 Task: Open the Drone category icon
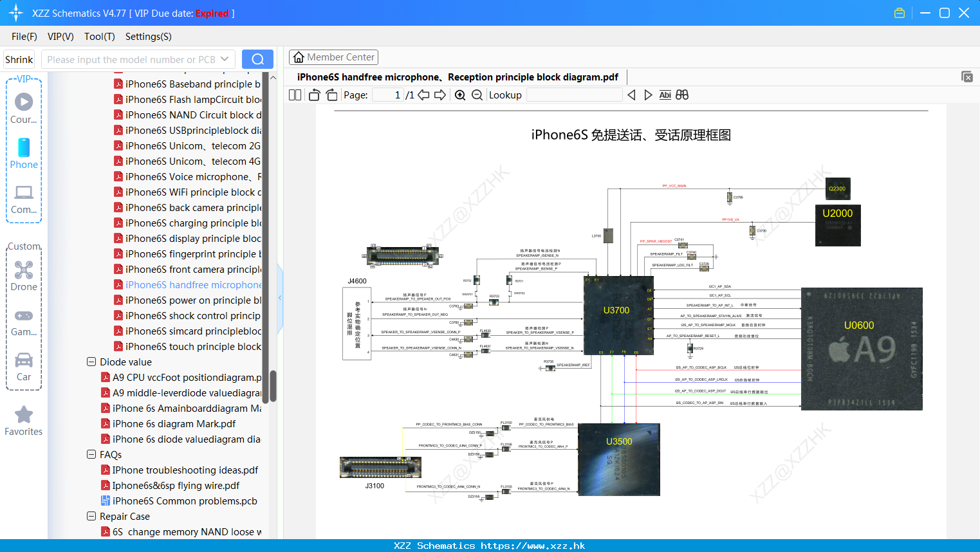(24, 270)
